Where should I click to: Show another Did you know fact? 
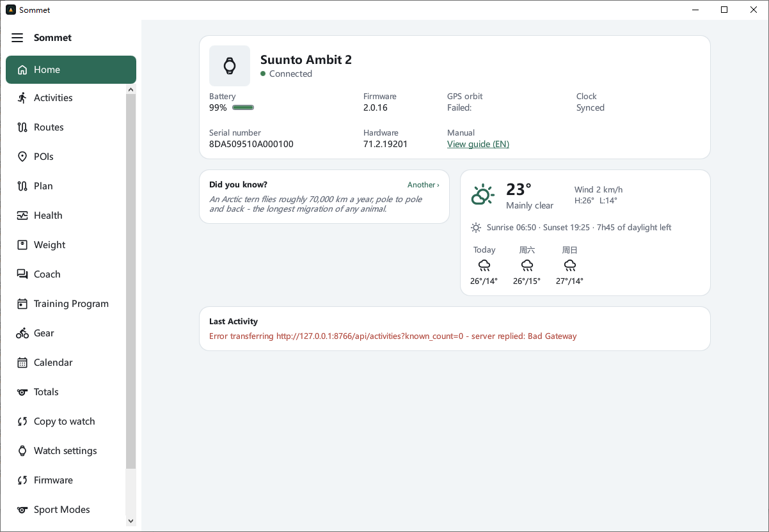click(423, 185)
